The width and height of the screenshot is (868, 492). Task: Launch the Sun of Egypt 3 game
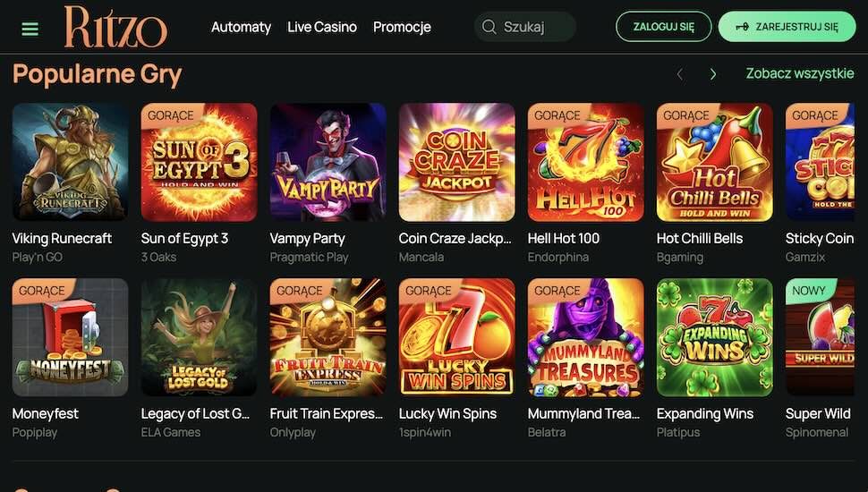(x=199, y=162)
